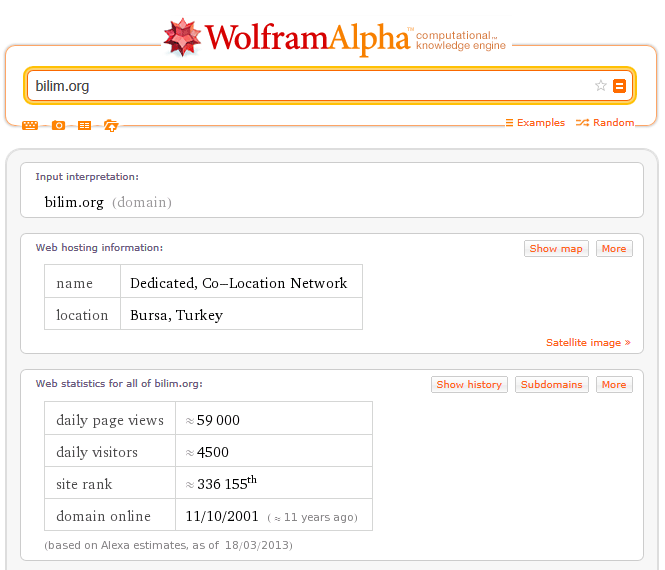Select 'Dedicated, Co-Location Network' host name
665x570 pixels.
coord(238,283)
